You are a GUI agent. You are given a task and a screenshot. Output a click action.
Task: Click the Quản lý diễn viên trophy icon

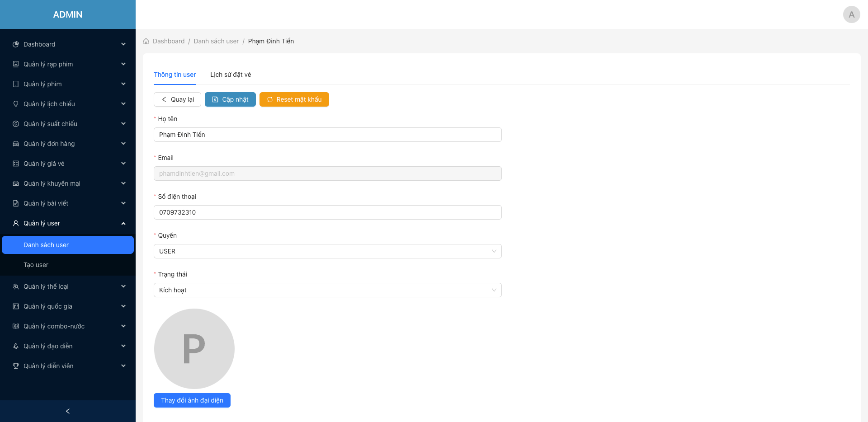(16, 366)
